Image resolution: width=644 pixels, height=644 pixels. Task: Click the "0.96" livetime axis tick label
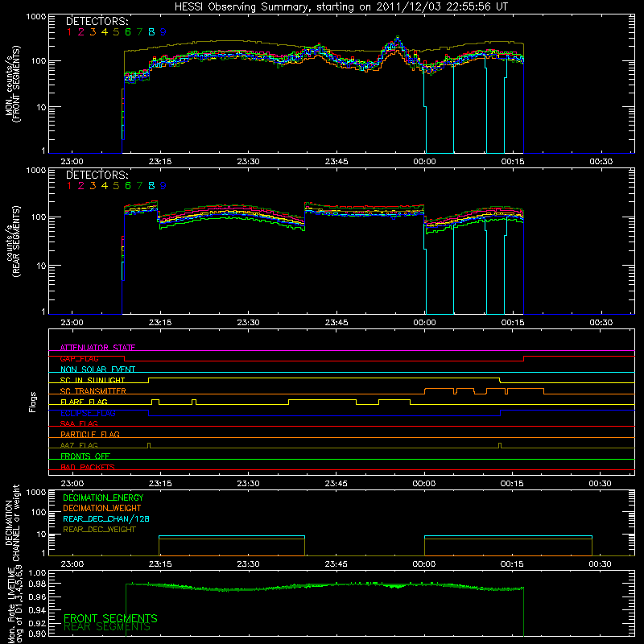(37, 597)
